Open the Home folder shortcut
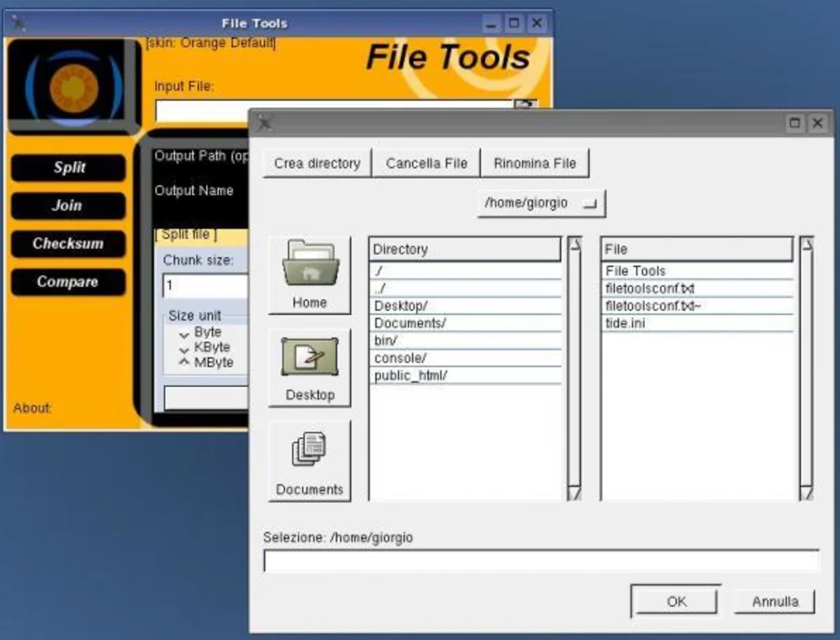The width and height of the screenshot is (840, 640). point(309,274)
